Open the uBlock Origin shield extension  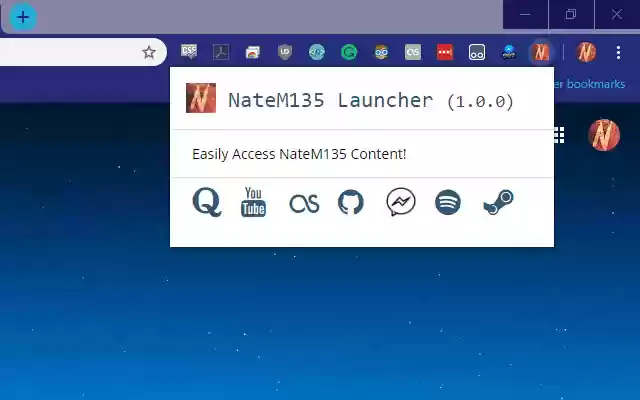coord(285,52)
